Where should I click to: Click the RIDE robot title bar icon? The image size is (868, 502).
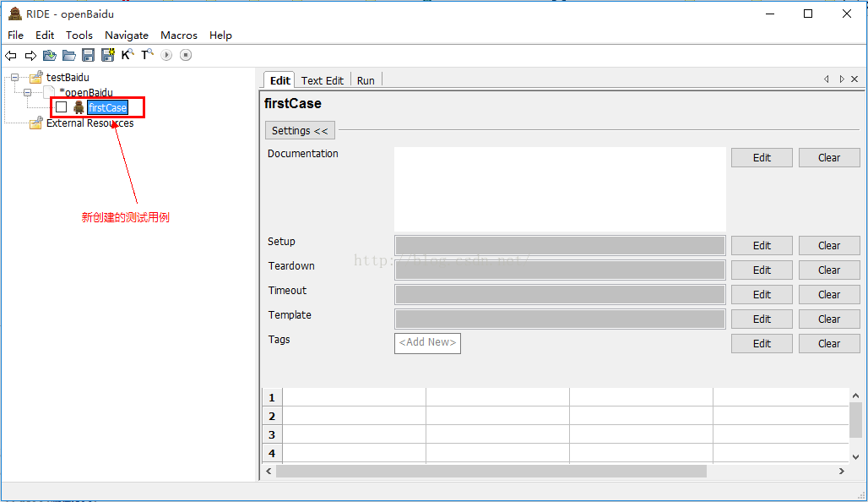pos(15,14)
